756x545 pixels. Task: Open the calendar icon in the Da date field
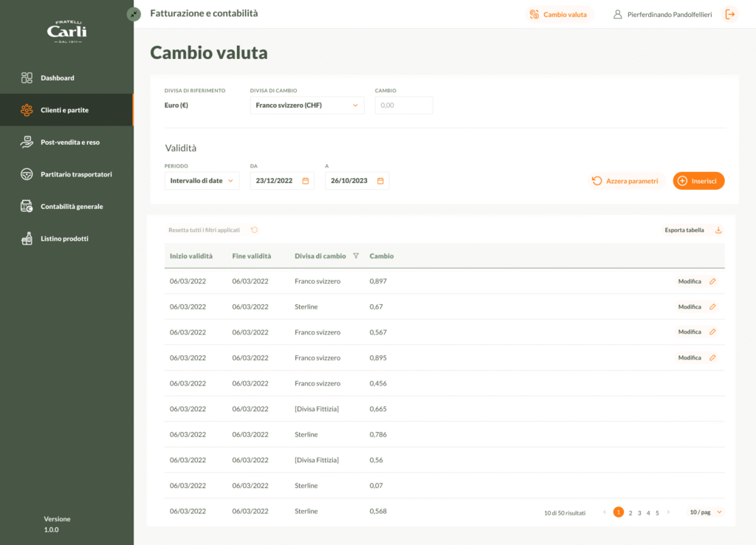pos(306,181)
